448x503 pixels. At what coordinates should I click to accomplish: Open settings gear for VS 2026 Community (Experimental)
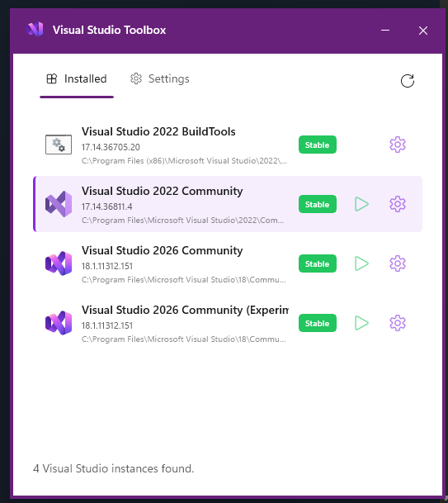click(398, 323)
